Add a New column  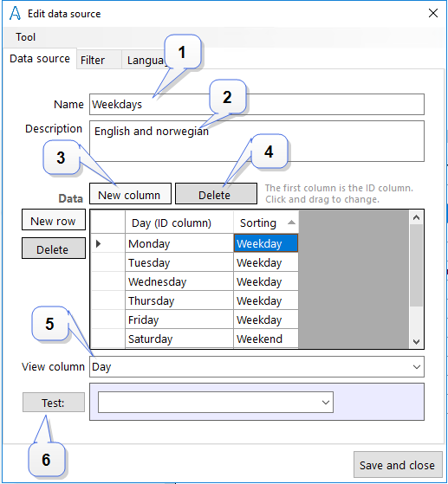130,194
